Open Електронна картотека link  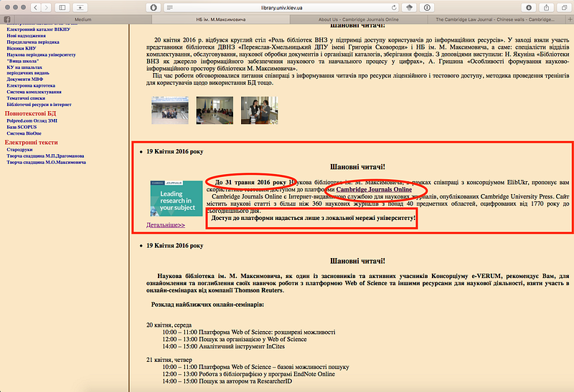[31, 85]
